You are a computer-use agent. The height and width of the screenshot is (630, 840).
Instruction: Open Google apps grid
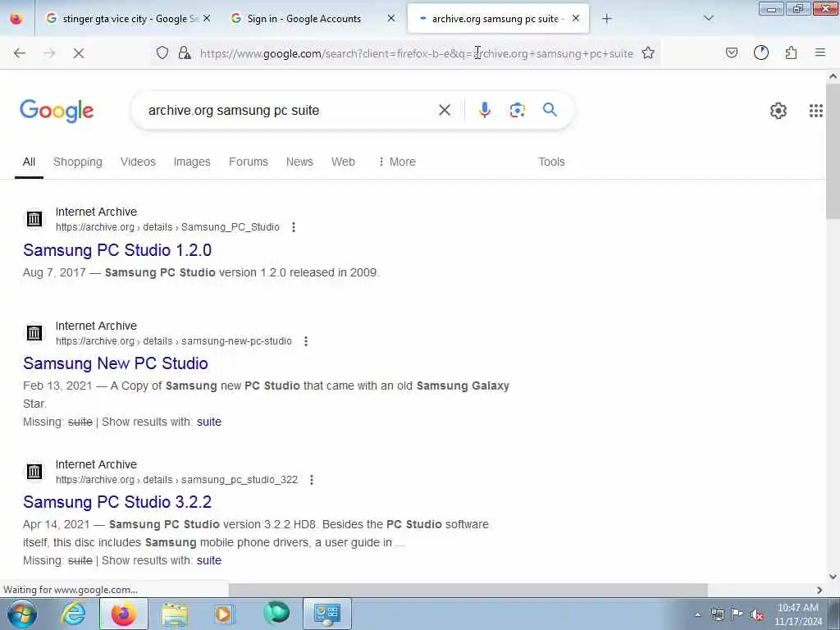816,111
